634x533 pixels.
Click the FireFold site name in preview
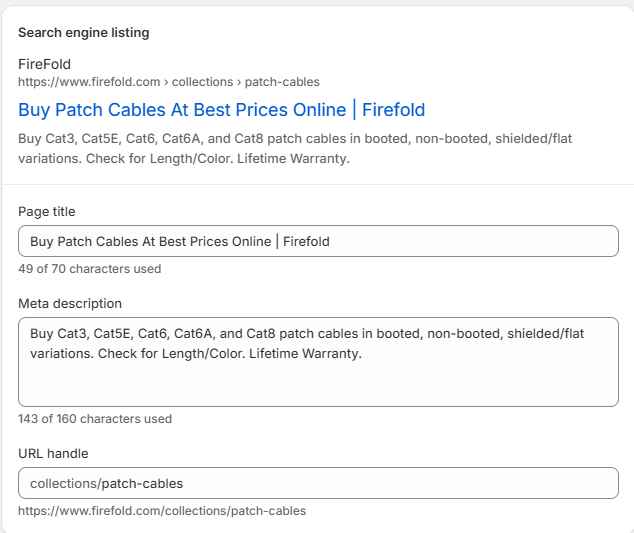pos(44,65)
